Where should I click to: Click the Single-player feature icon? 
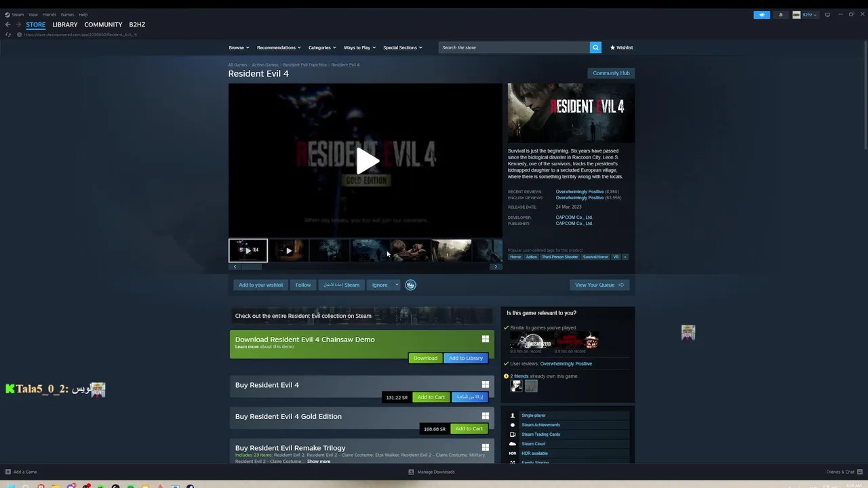(513, 415)
